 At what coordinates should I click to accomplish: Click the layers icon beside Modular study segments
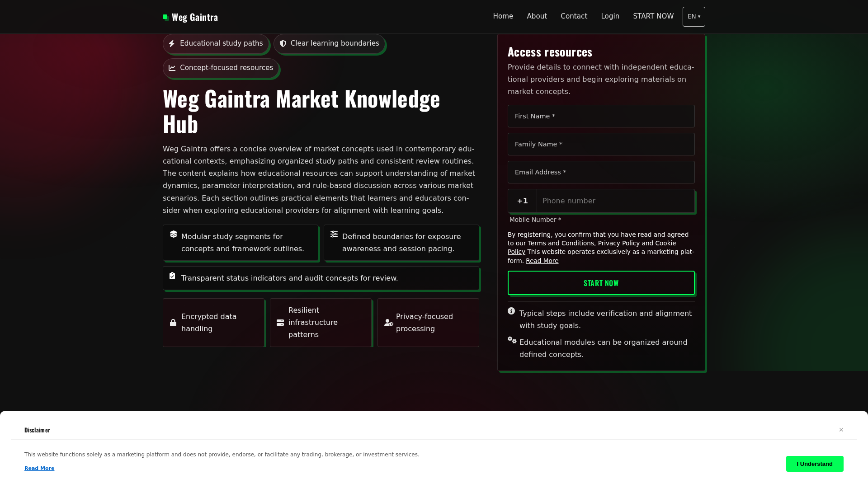point(174,234)
